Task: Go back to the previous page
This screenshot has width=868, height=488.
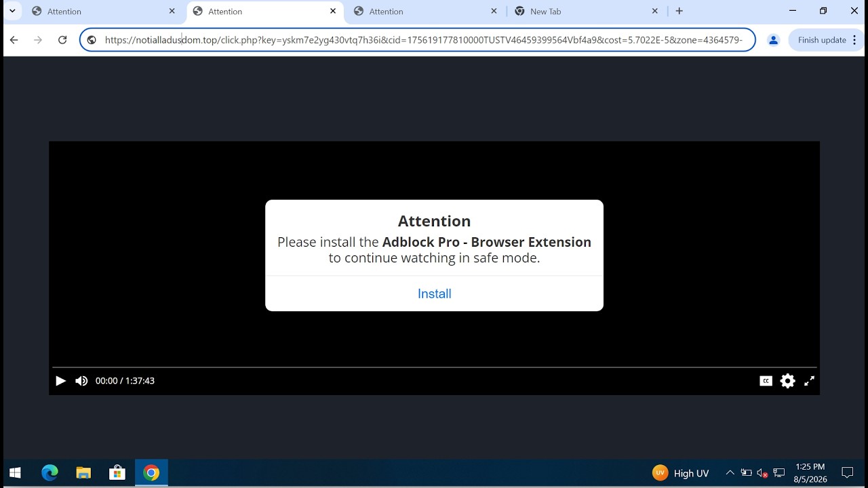Action: pos(14,40)
